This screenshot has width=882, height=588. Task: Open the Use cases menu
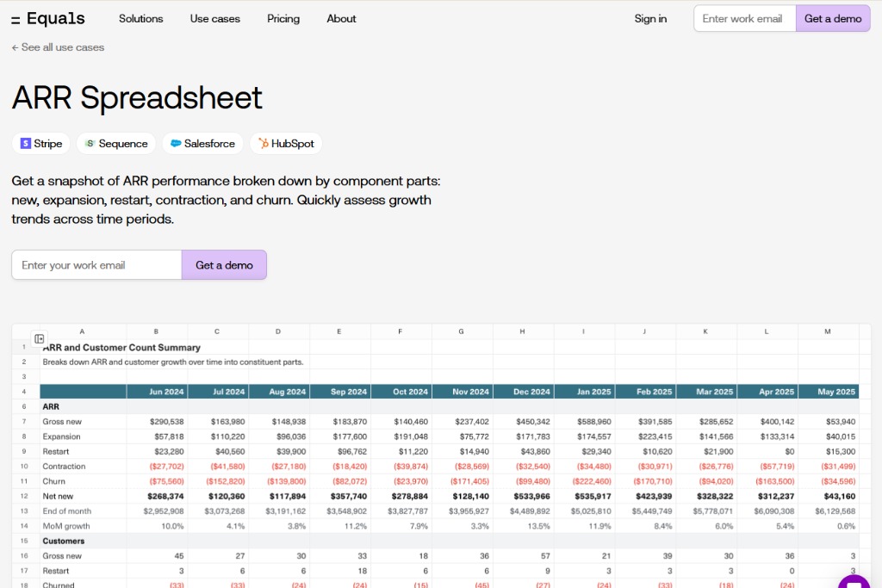click(215, 19)
